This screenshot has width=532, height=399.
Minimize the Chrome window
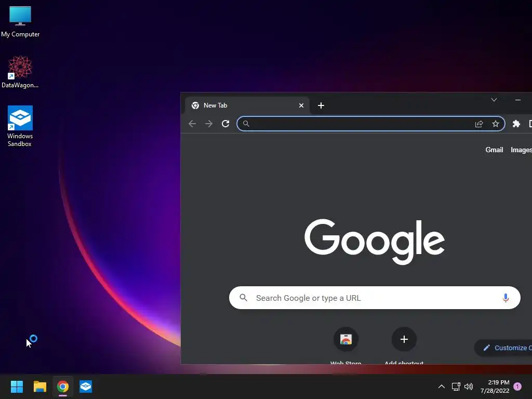[x=518, y=100]
